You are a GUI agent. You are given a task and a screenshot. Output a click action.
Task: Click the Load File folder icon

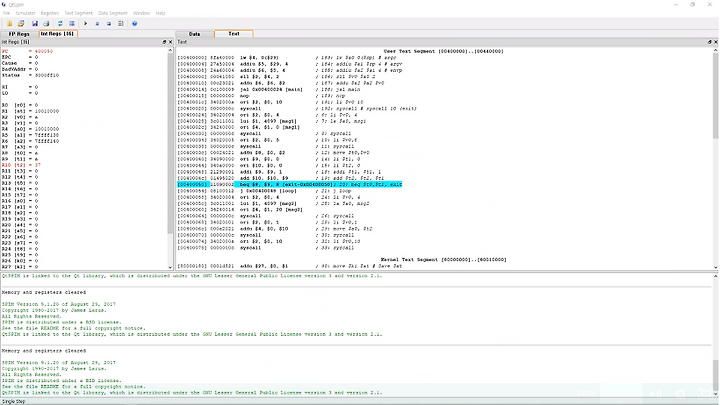click(x=9, y=23)
